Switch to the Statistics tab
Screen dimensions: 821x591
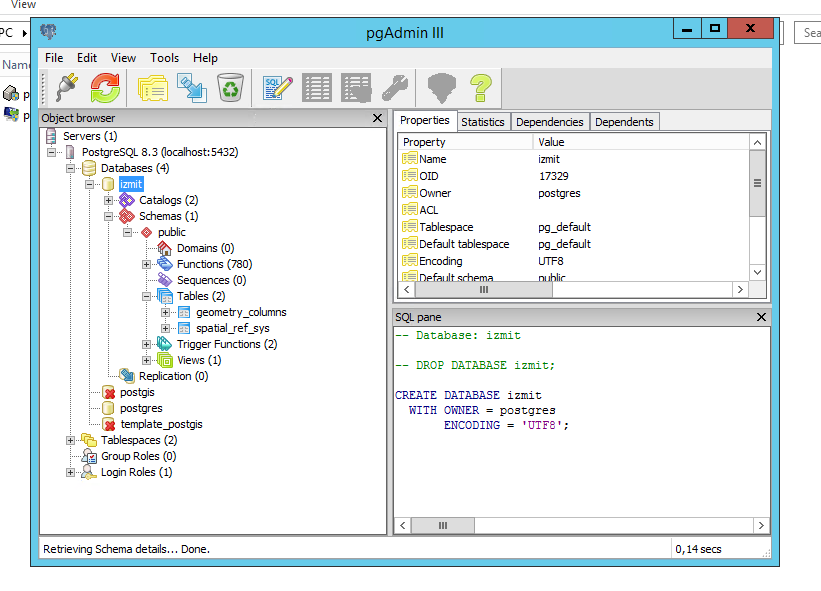pyautogui.click(x=483, y=122)
